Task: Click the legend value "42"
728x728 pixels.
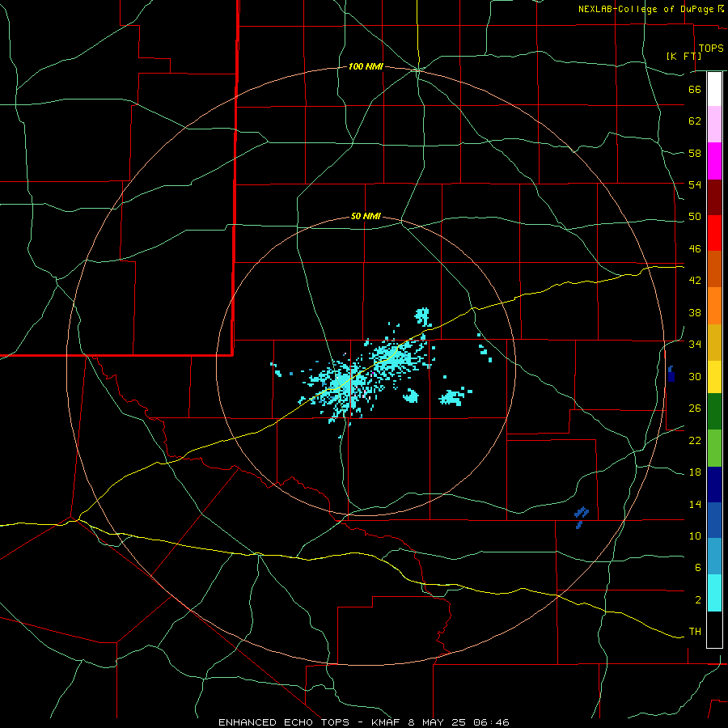Action: point(695,281)
